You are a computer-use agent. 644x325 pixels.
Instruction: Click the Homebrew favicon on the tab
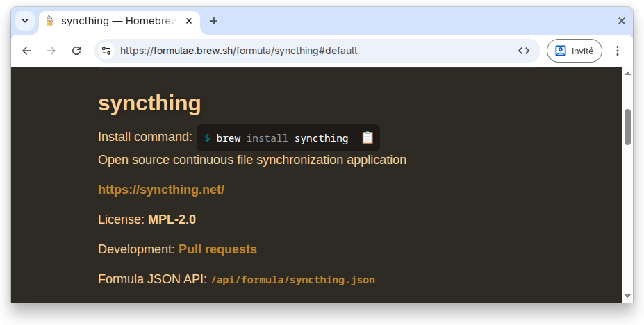coord(50,21)
